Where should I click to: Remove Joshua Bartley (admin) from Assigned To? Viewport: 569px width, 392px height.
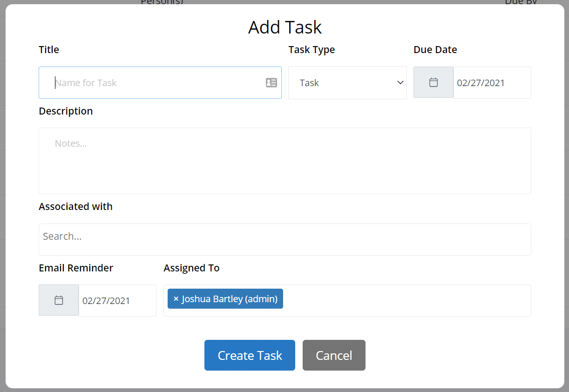tap(176, 298)
